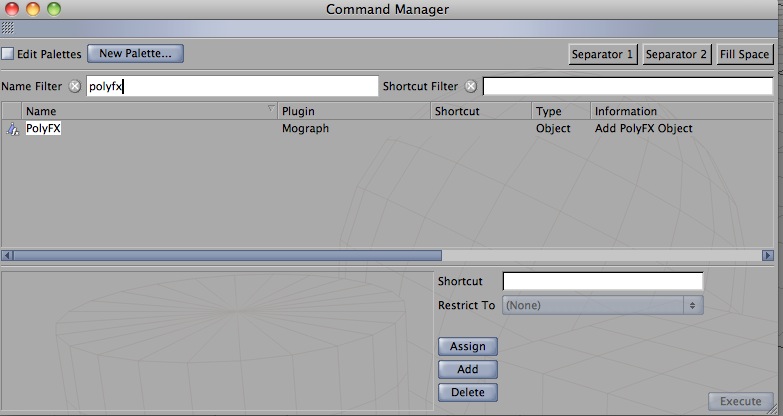Click the Shortcut column header
Screen dimensions: 783x416
[480, 111]
